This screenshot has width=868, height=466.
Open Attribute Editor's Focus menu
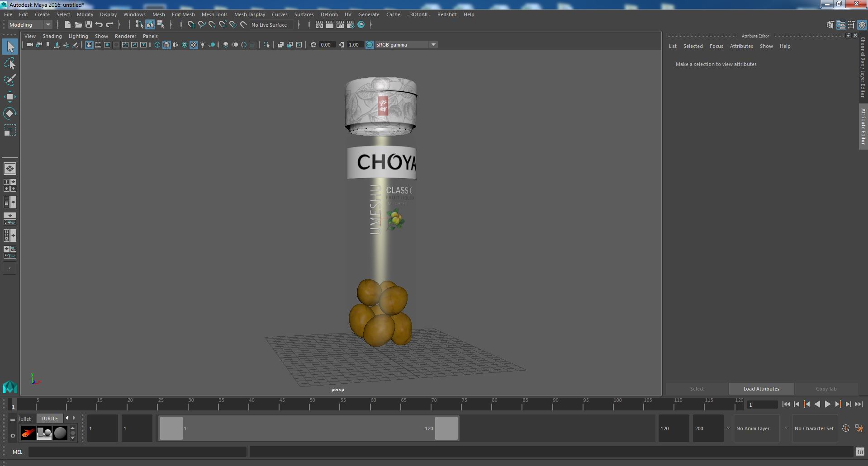pyautogui.click(x=716, y=46)
